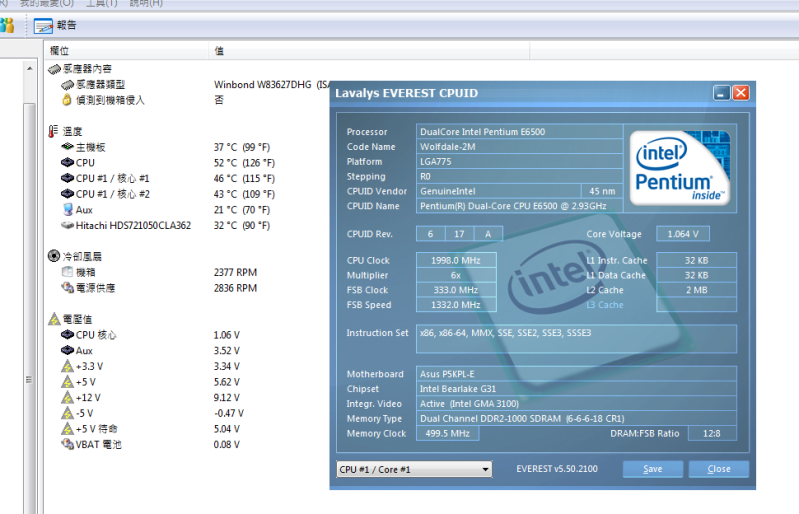Click the DualCore Intel Pentium E6500 field

[x=519, y=131]
